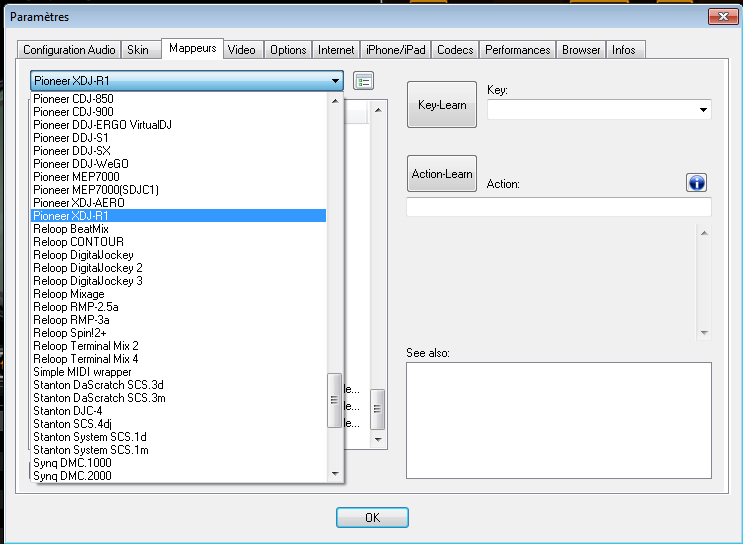Screen dimensions: 743x544
Task: Collapse the Pioneer XDJ-R1 mapper dropdown
Action: click(335, 81)
